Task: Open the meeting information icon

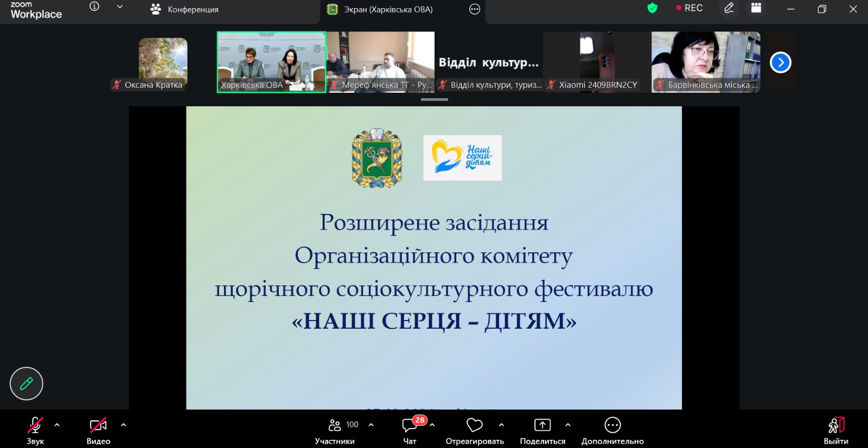Action: tap(94, 7)
